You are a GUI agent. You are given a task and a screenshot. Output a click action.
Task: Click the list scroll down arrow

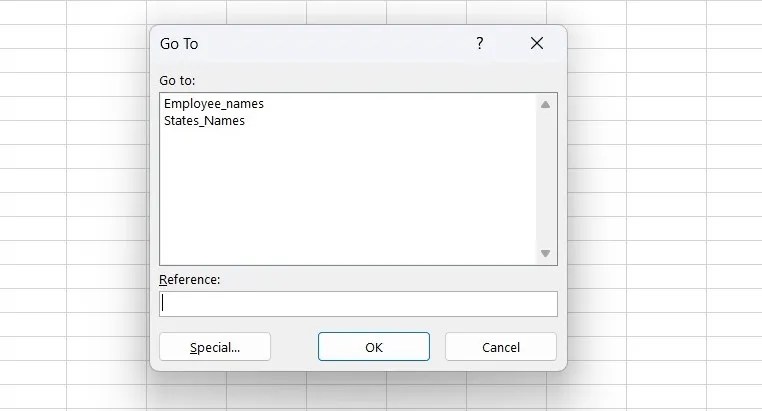(545, 254)
